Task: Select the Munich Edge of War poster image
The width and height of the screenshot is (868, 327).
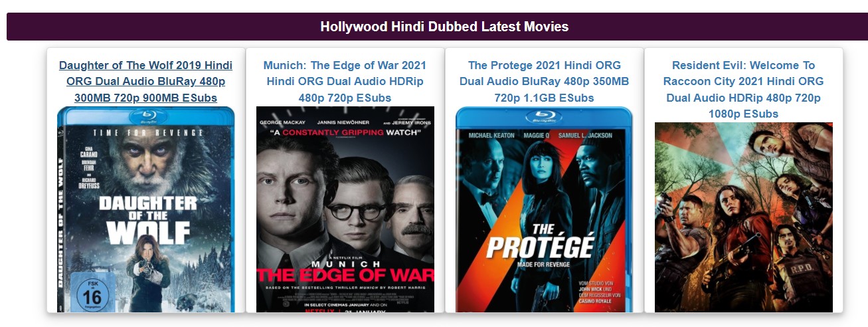Action: 345,209
